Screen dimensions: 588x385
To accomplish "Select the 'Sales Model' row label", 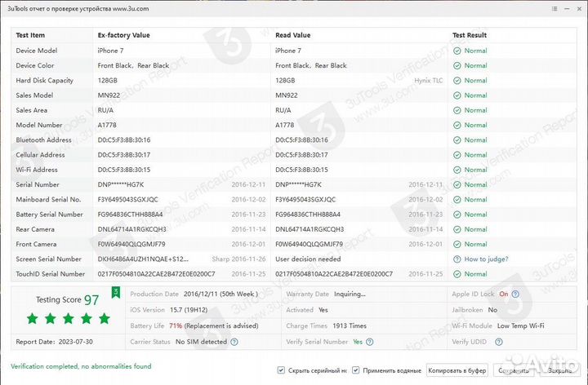I will click(x=34, y=95).
